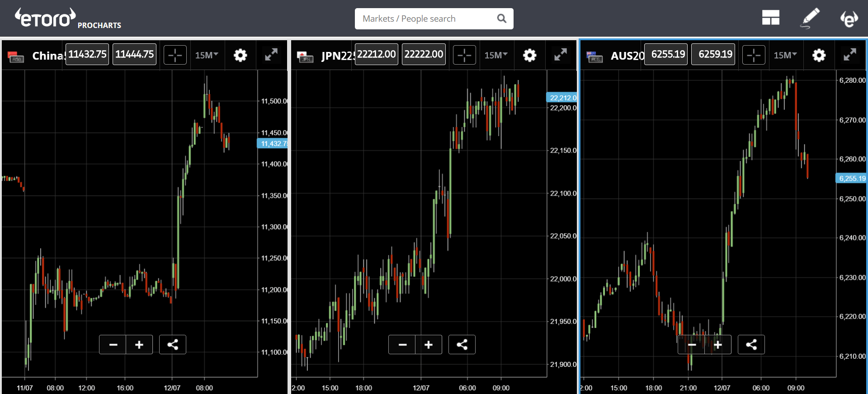Toggle crosshair on China50 chart
Screen dimensions: 868x394
point(175,55)
